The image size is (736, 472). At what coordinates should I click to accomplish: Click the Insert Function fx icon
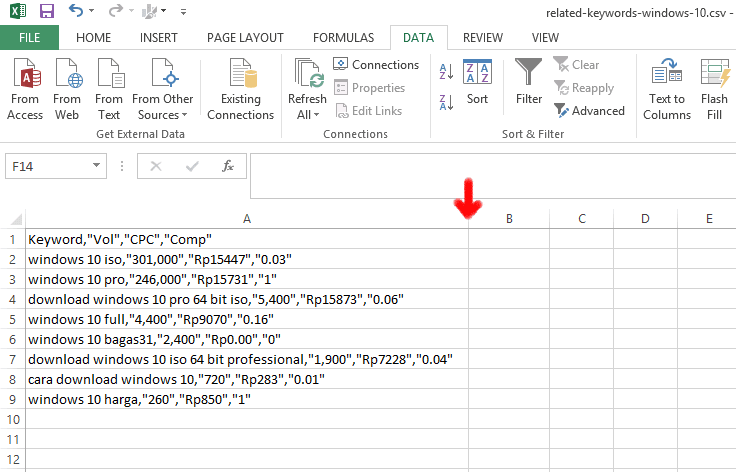pyautogui.click(x=228, y=166)
